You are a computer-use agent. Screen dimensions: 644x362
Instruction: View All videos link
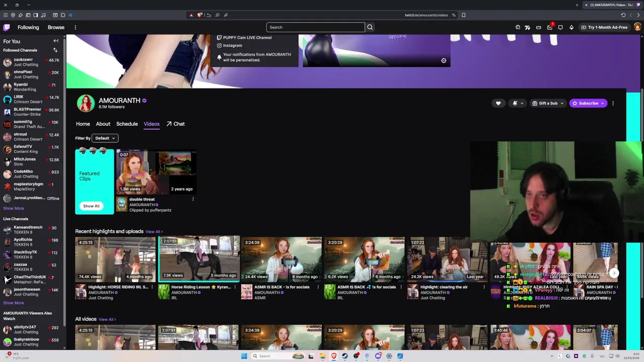click(107, 319)
